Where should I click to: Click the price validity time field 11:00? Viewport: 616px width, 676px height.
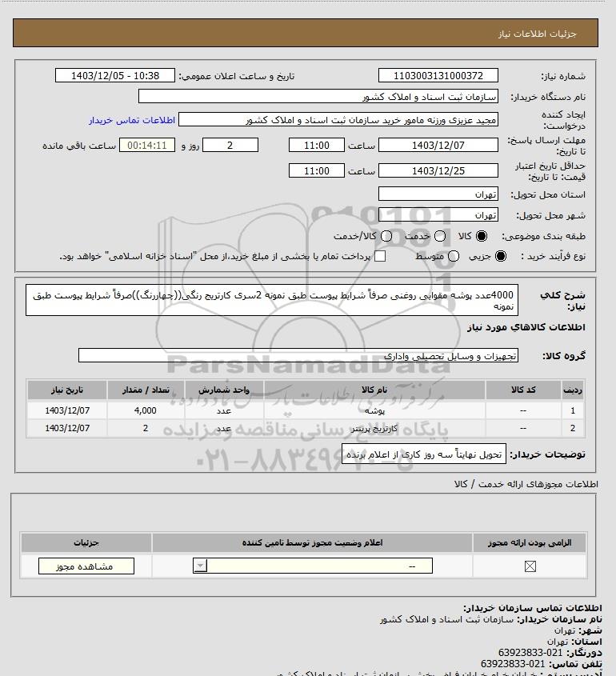(x=317, y=170)
